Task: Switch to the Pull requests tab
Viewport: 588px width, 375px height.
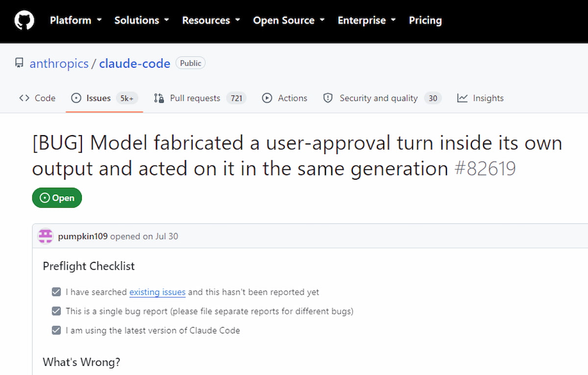Action: pos(200,98)
